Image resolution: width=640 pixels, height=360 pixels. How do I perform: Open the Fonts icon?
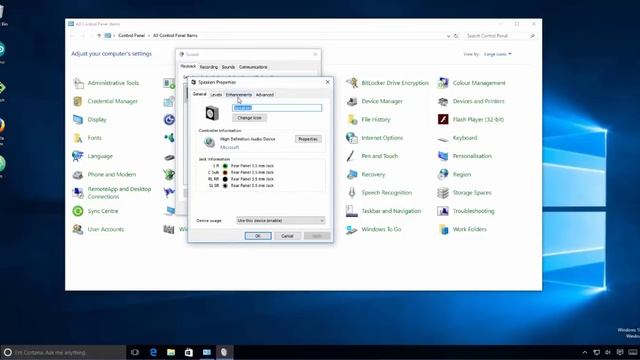click(78, 138)
